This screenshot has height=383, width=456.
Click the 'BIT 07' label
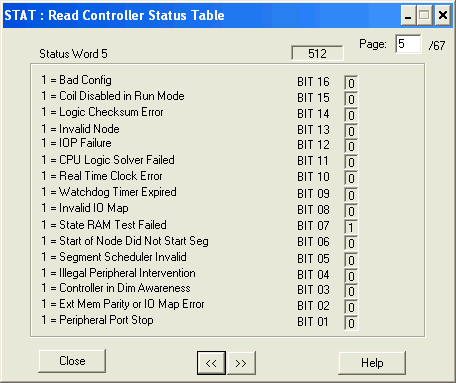[x=313, y=226]
